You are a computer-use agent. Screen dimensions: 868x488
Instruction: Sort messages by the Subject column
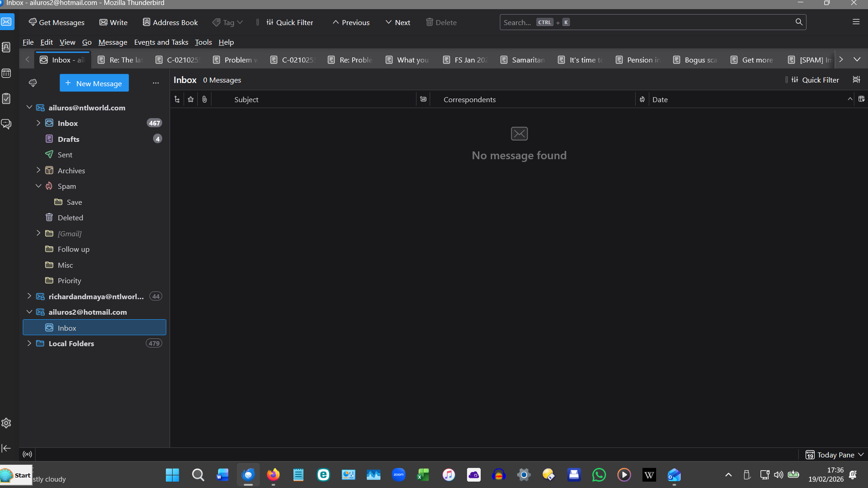point(314,99)
